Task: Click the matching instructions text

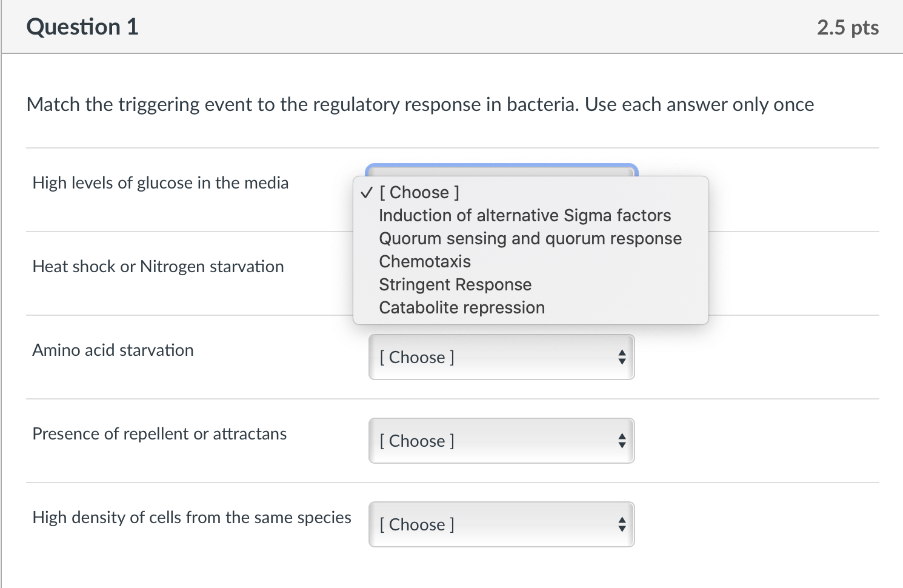Action: [419, 104]
